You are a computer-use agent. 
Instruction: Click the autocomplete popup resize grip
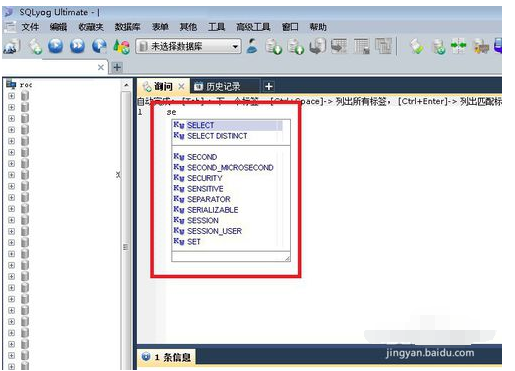click(x=287, y=258)
